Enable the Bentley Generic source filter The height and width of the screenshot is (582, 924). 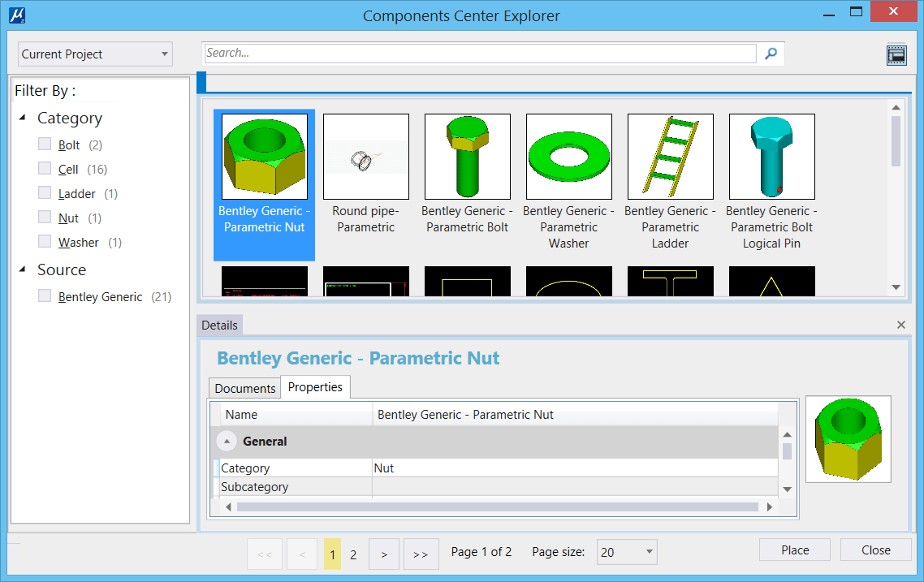point(45,296)
